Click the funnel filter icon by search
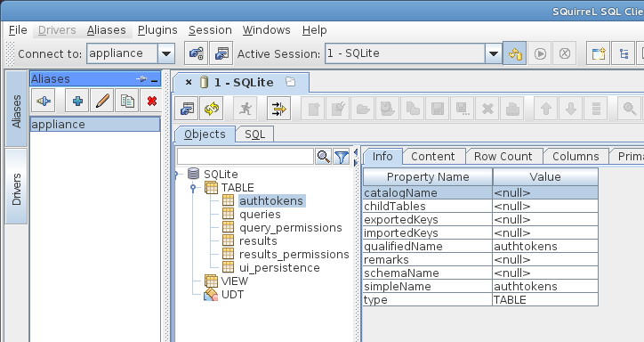The image size is (644, 342). point(342,157)
